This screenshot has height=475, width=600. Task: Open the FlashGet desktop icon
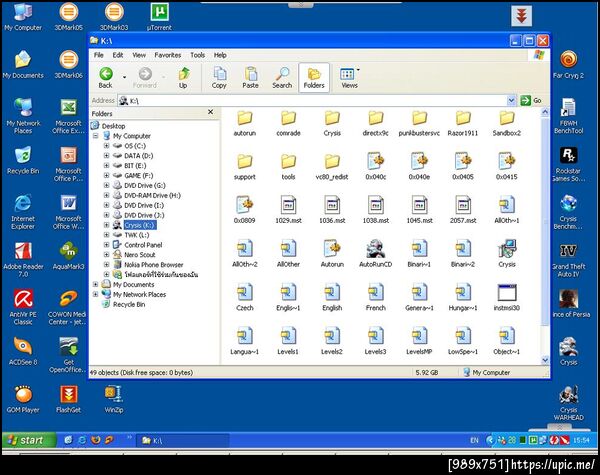point(68,399)
